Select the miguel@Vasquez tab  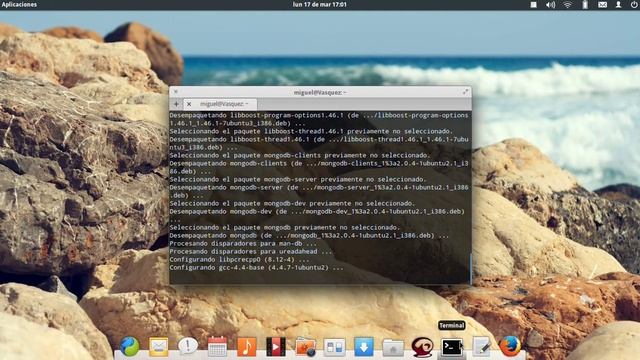pos(220,104)
